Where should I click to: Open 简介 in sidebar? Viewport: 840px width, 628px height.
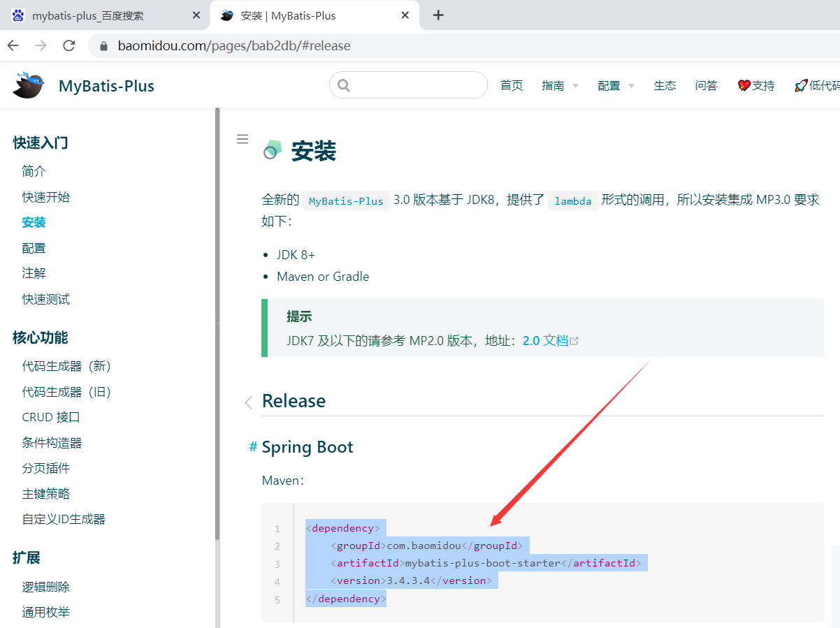[34, 171]
